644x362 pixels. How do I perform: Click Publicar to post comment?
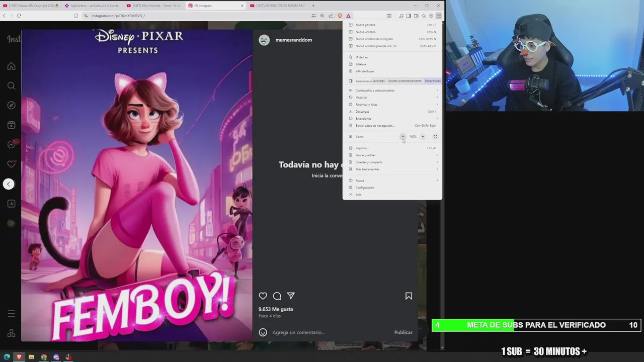(x=403, y=332)
